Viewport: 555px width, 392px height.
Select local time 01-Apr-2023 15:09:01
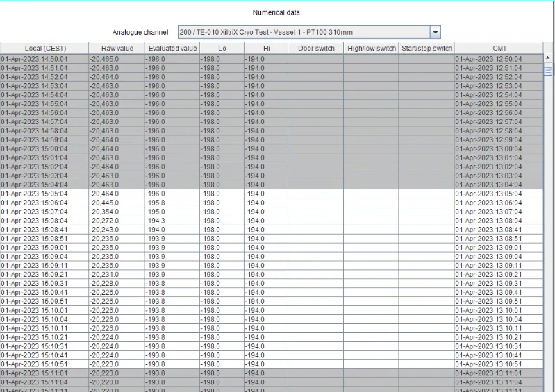pyautogui.click(x=34, y=248)
